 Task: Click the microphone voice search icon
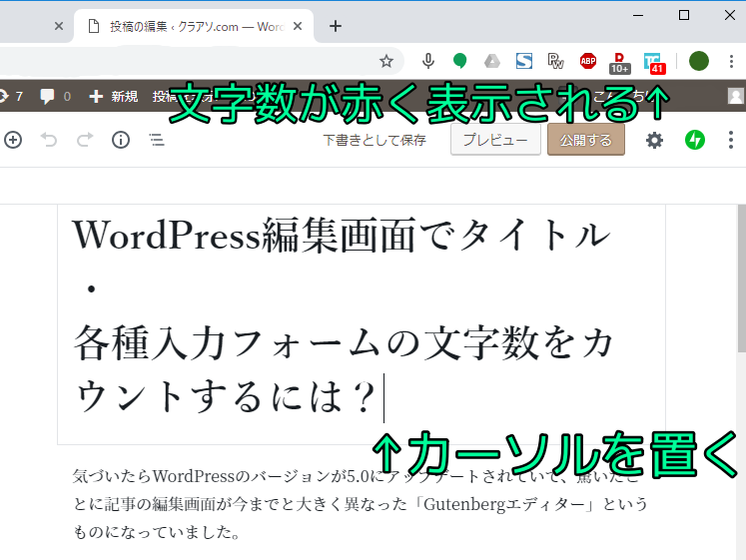point(428,61)
